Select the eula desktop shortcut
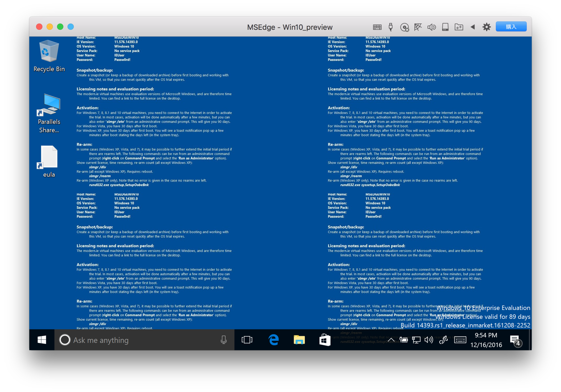 click(49, 161)
